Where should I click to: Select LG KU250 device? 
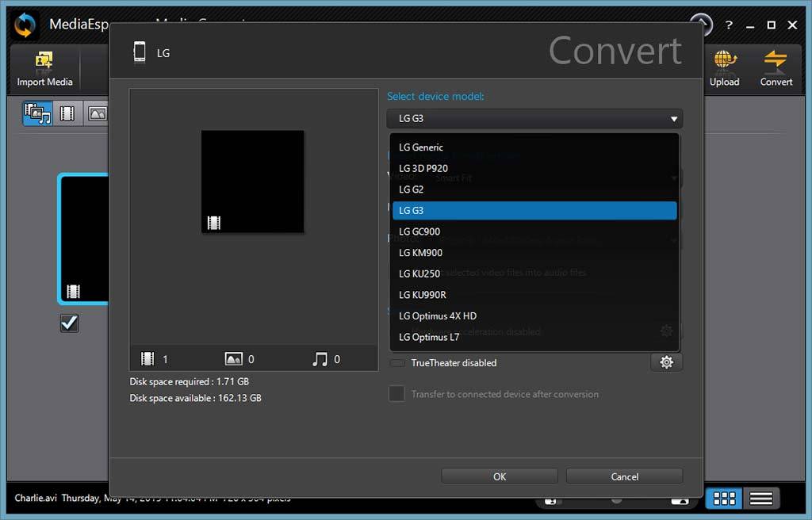pyautogui.click(x=534, y=273)
